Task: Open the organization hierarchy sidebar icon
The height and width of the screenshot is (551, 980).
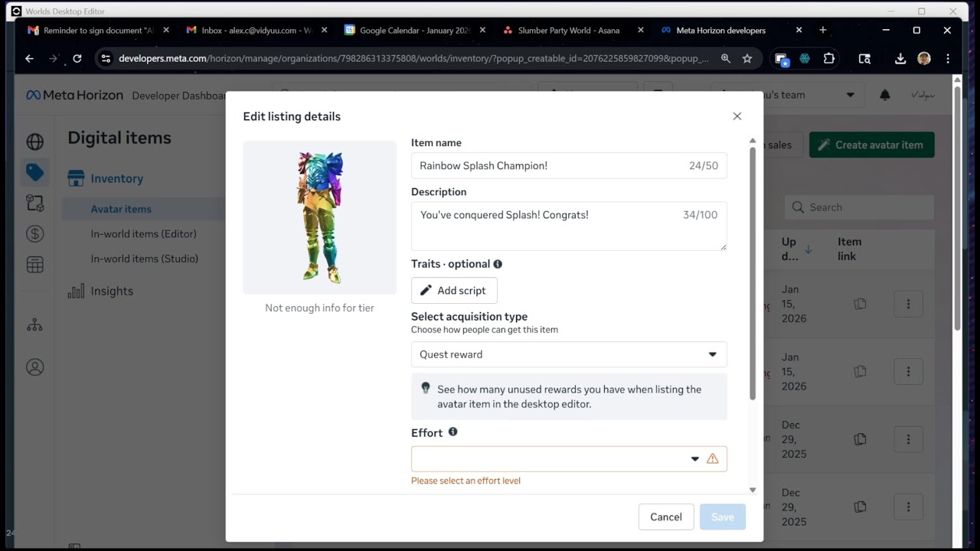Action: point(34,325)
